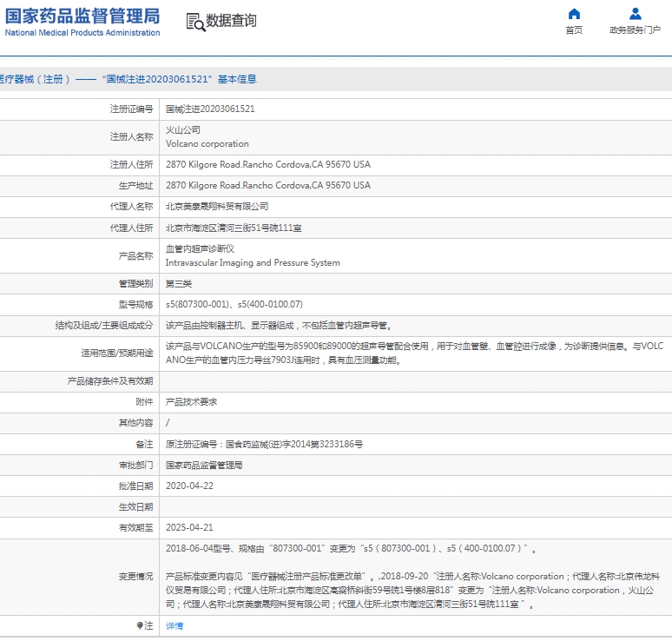Click the 注册证编号 label
The image size is (672, 641).
tap(131, 109)
